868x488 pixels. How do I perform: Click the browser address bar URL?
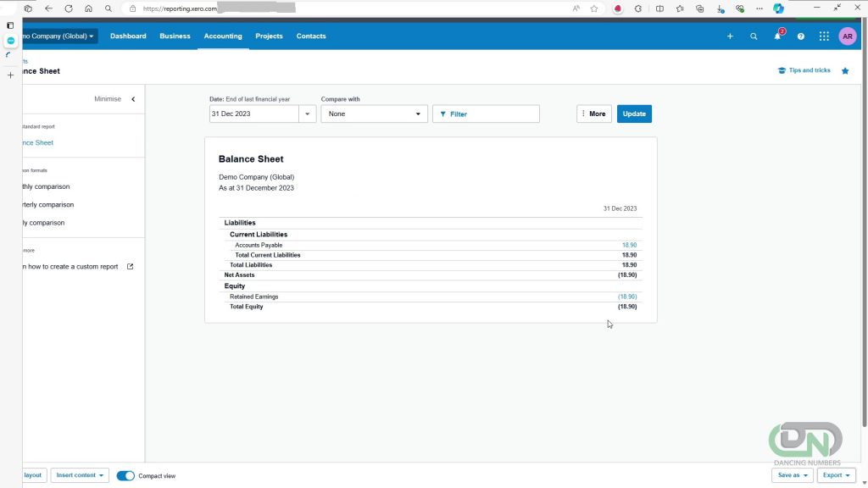(x=180, y=8)
